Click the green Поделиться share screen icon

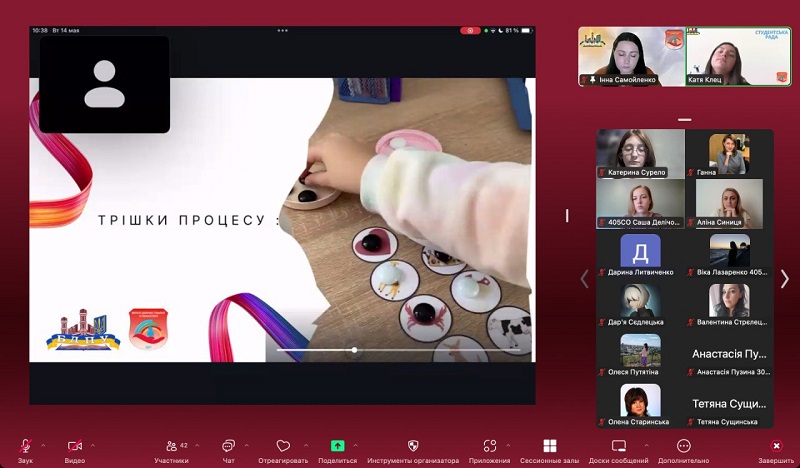pos(337,446)
